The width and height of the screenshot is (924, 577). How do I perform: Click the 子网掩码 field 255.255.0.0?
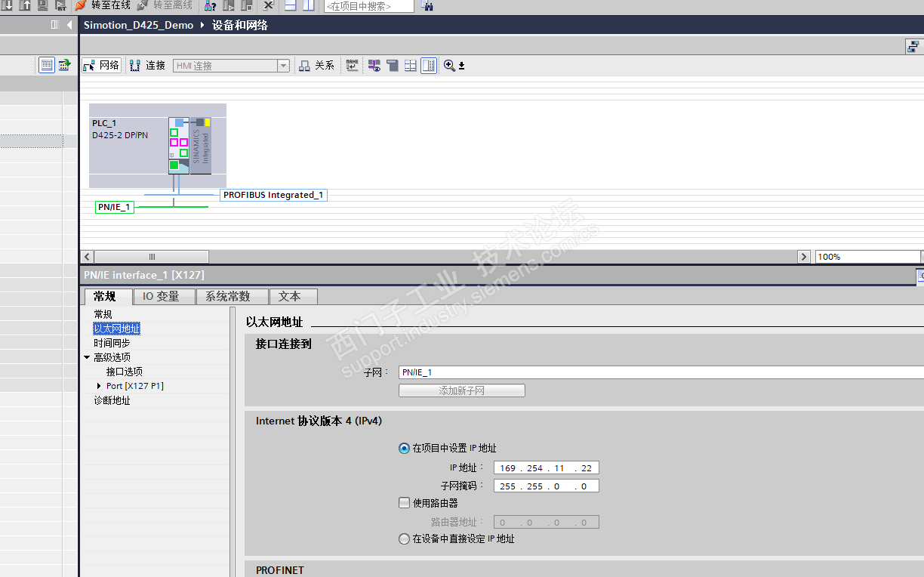[547, 486]
